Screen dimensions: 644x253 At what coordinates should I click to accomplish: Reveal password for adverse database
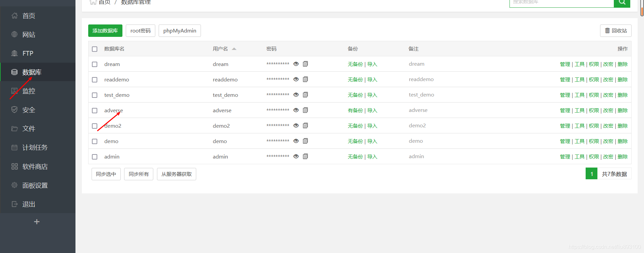tap(296, 110)
